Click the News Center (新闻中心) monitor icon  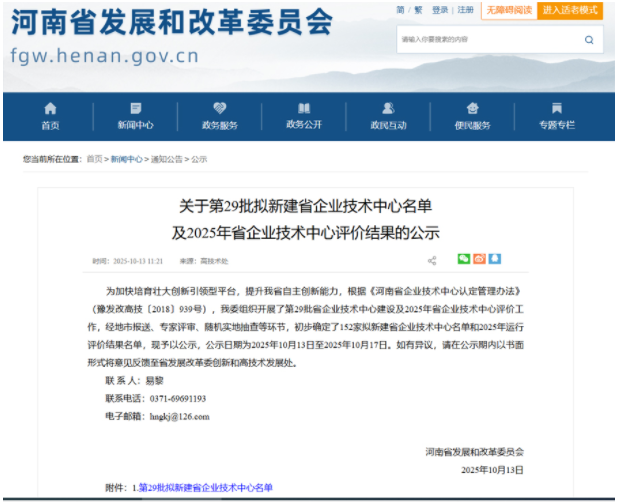tap(135, 109)
